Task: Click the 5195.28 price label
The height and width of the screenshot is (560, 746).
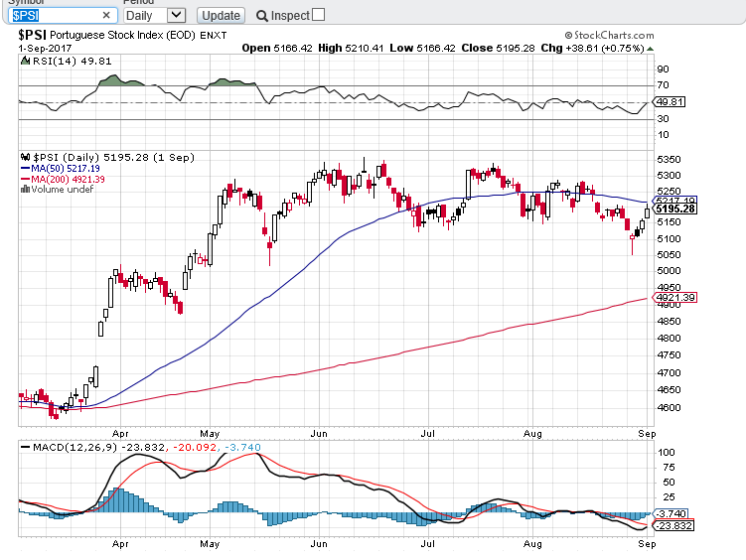Action: (675, 209)
